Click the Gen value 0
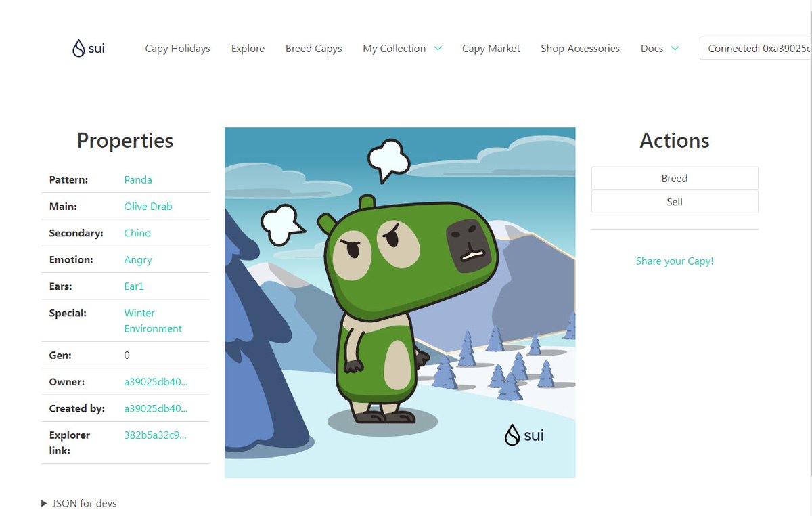Image resolution: width=812 pixels, height=516 pixels. tap(127, 355)
